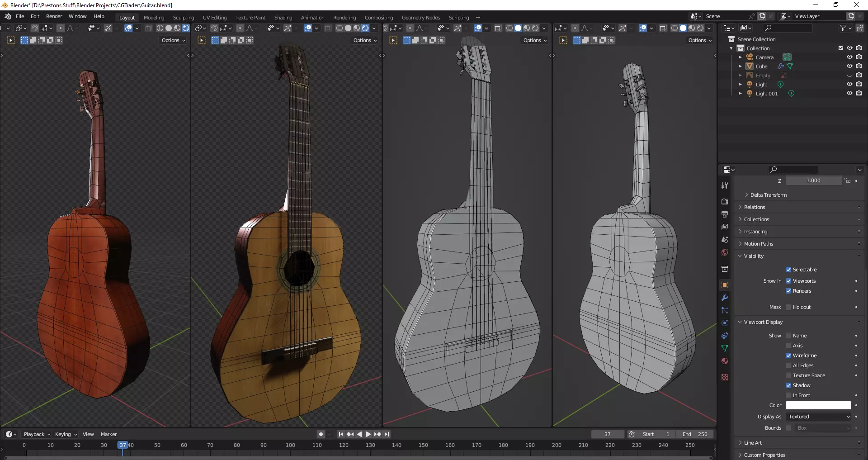
Task: Switch to the UV Editing workspace tab
Action: click(x=215, y=18)
